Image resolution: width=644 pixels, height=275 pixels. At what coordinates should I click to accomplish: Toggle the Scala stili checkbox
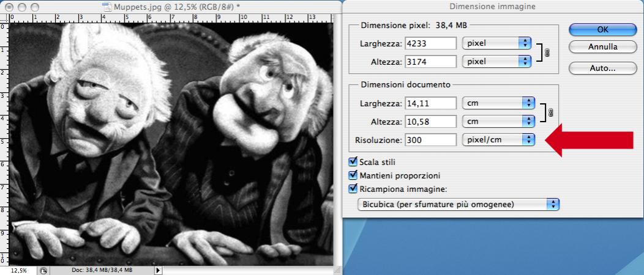(x=353, y=161)
